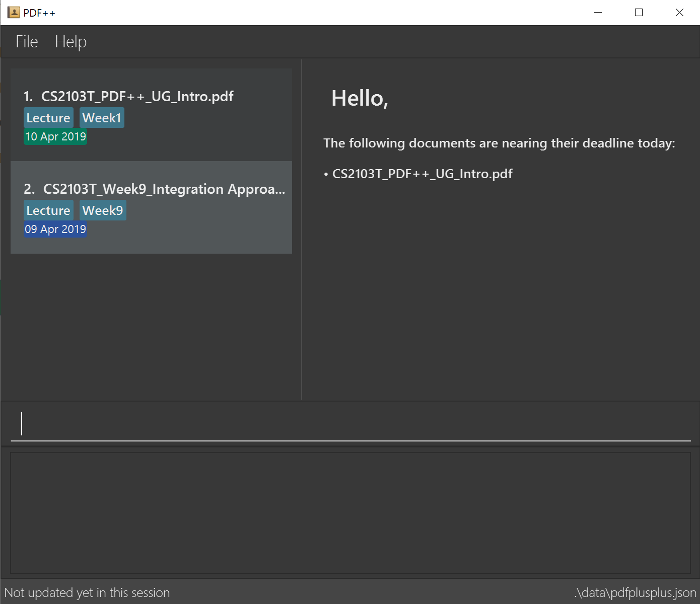Click the nearing deadline message text
The height and width of the screenshot is (604, 700).
click(499, 143)
